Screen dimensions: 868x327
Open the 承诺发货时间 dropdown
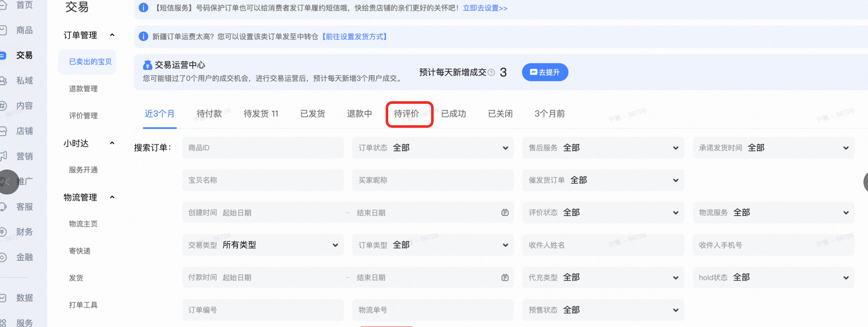click(773, 148)
